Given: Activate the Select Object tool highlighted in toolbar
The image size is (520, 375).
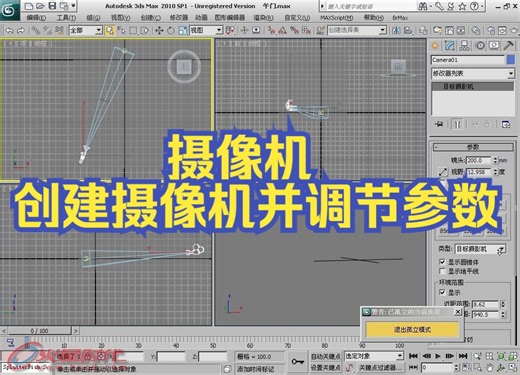Looking at the screenshot, I should pyautogui.click(x=109, y=31).
